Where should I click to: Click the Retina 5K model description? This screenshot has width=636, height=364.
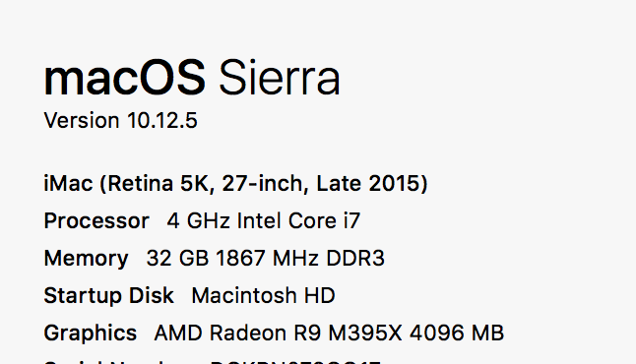(x=158, y=184)
